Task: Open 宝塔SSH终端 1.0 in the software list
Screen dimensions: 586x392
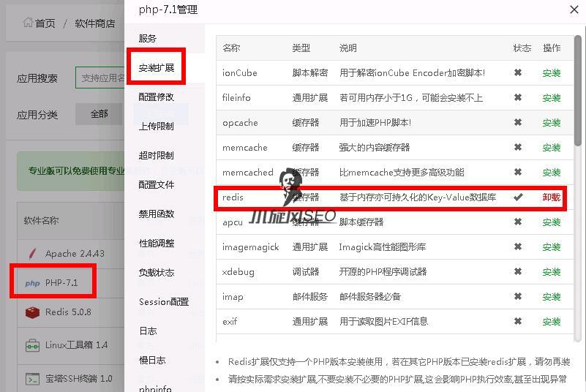Action: pos(78,379)
